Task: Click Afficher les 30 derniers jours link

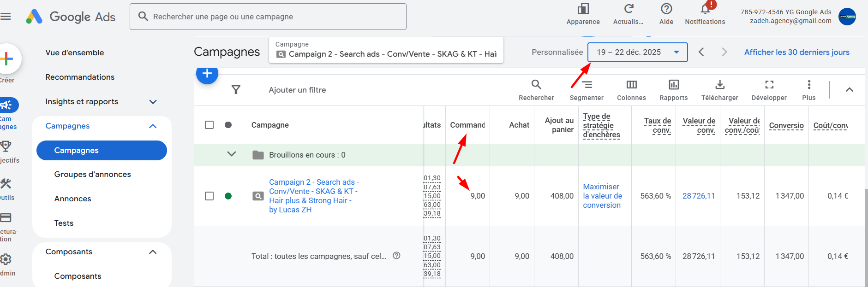Action: [x=796, y=52]
